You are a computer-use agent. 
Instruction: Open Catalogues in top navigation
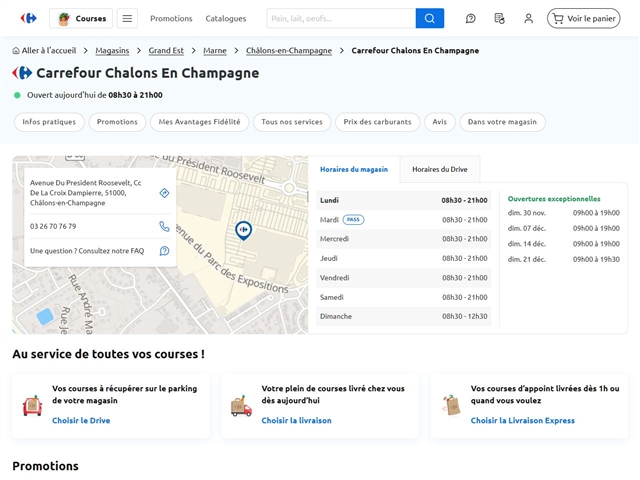[226, 18]
